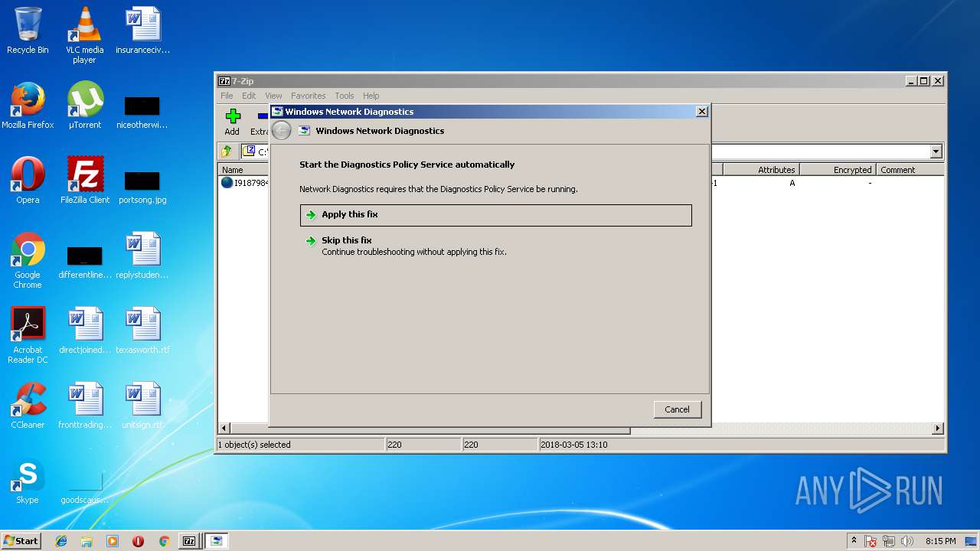Click '1 object(s) selected' status text
Screen dimensions: 980x551
pos(254,445)
